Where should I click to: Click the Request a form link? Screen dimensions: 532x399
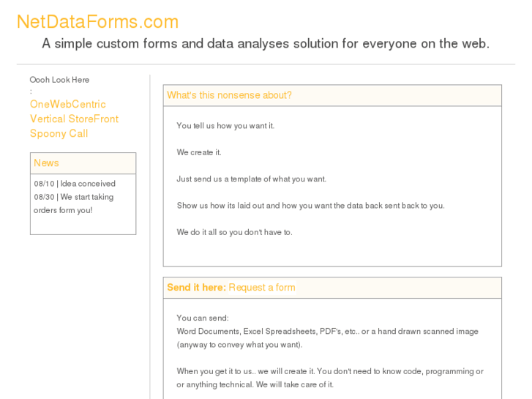(262, 287)
